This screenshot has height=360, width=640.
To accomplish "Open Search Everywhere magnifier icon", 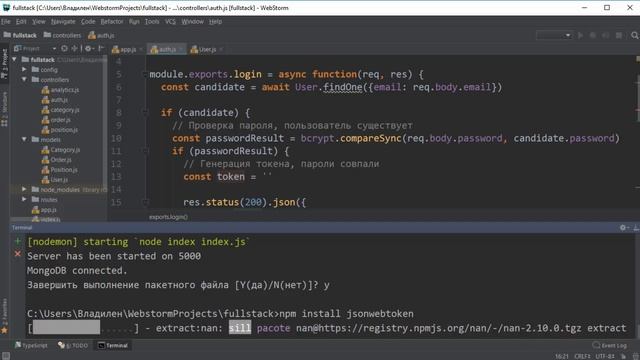I will click(634, 36).
